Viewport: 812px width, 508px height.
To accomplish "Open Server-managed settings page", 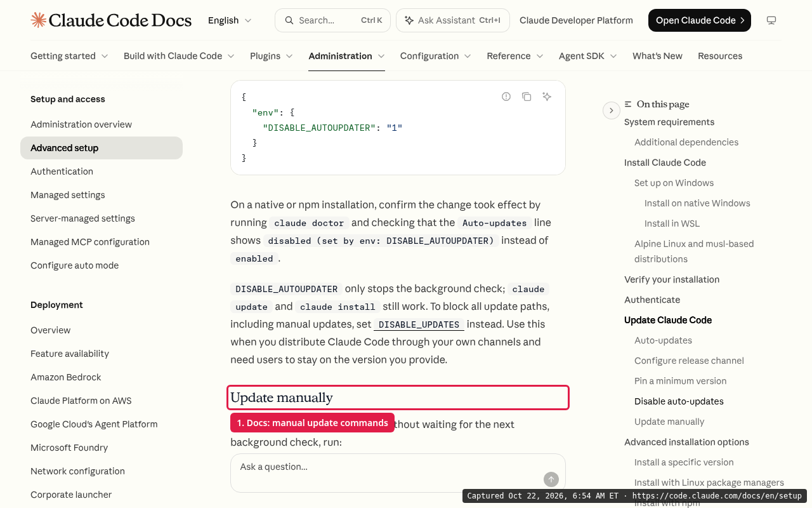I will 82,218.
